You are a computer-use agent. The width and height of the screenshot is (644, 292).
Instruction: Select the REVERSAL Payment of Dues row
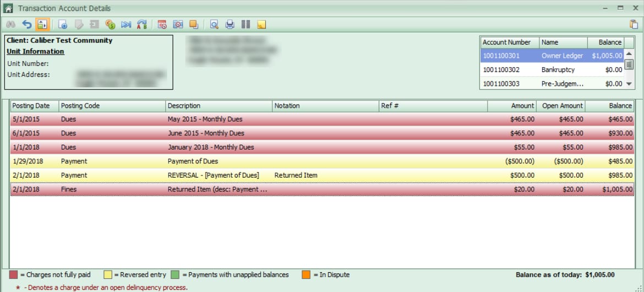coord(322,175)
